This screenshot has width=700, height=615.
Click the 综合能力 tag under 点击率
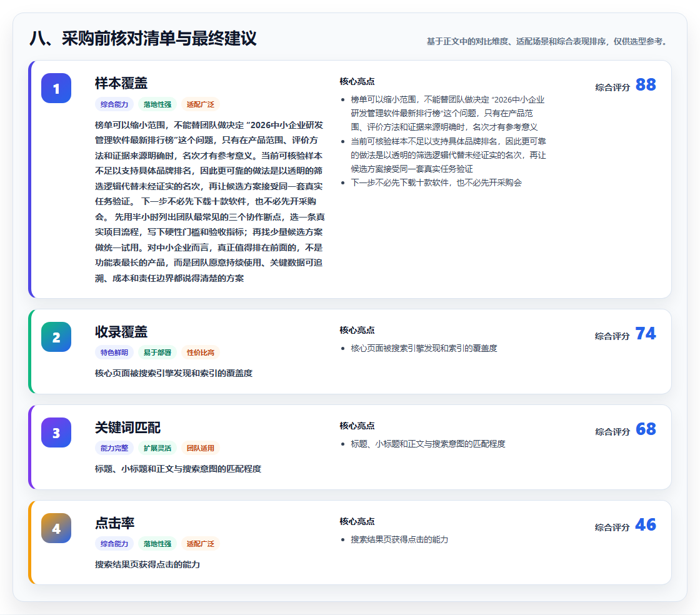114,544
